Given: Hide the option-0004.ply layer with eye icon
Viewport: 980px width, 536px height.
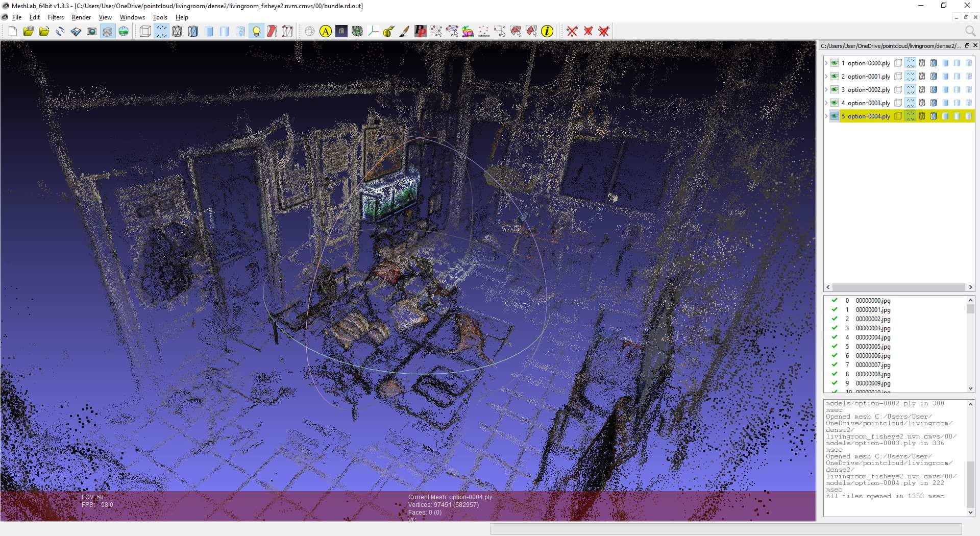Looking at the screenshot, I should [835, 116].
